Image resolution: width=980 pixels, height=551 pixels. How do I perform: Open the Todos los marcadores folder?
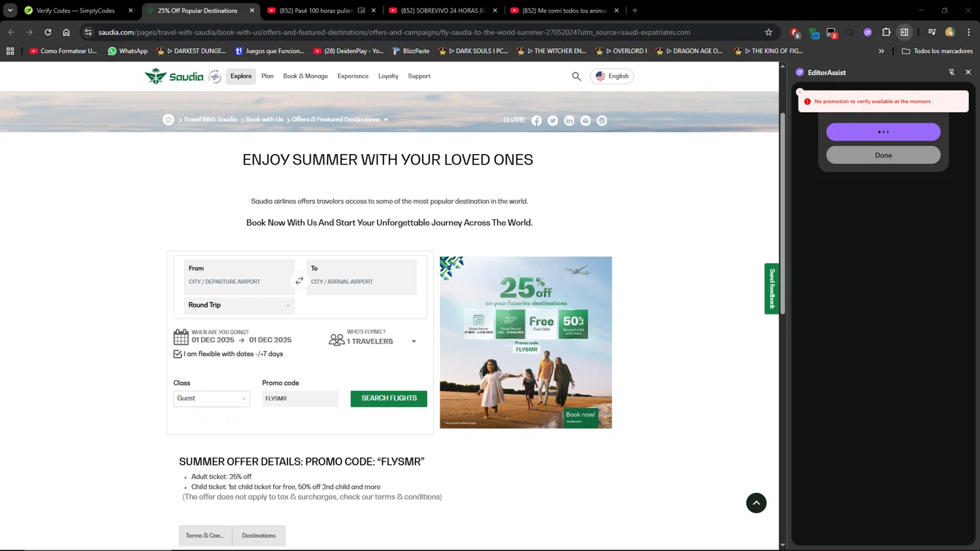point(937,51)
